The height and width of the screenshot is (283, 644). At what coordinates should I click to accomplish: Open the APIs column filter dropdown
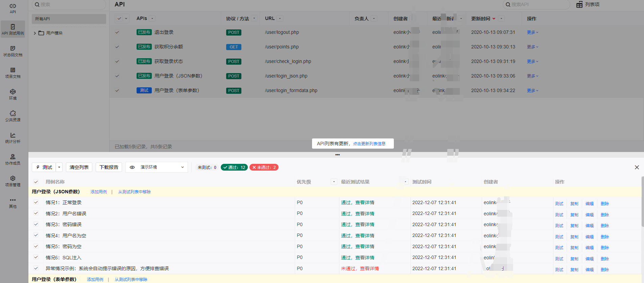click(x=152, y=19)
